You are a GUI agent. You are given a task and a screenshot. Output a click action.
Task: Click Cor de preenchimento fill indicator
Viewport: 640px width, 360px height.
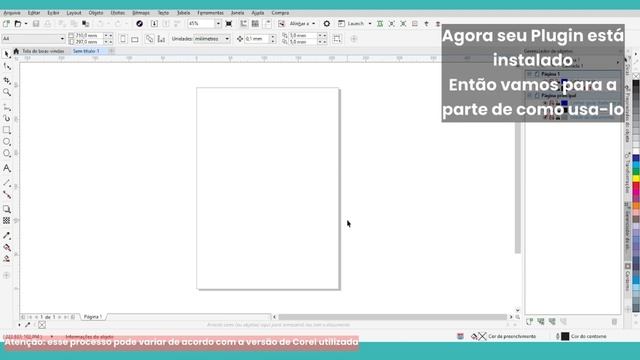pyautogui.click(x=504, y=336)
